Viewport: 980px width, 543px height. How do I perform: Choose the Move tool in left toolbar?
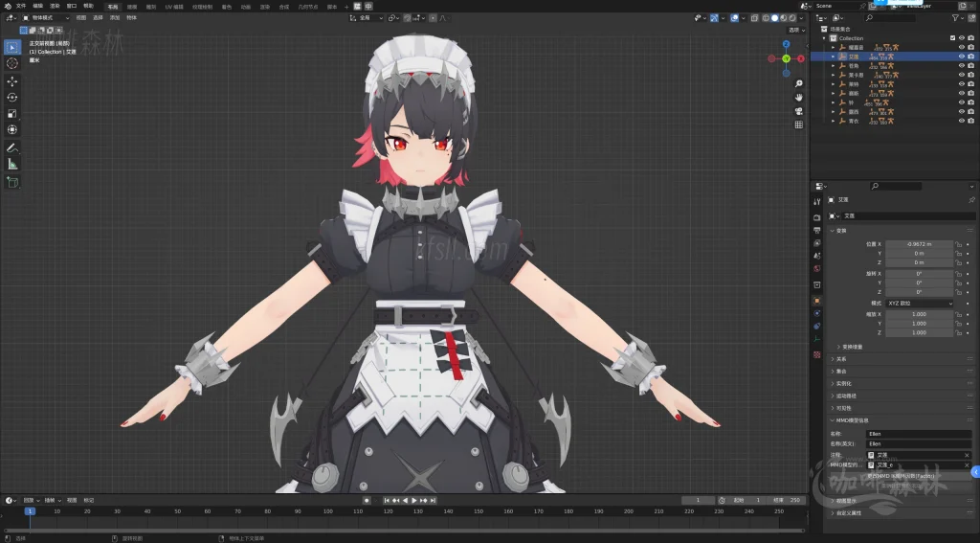pyautogui.click(x=11, y=81)
